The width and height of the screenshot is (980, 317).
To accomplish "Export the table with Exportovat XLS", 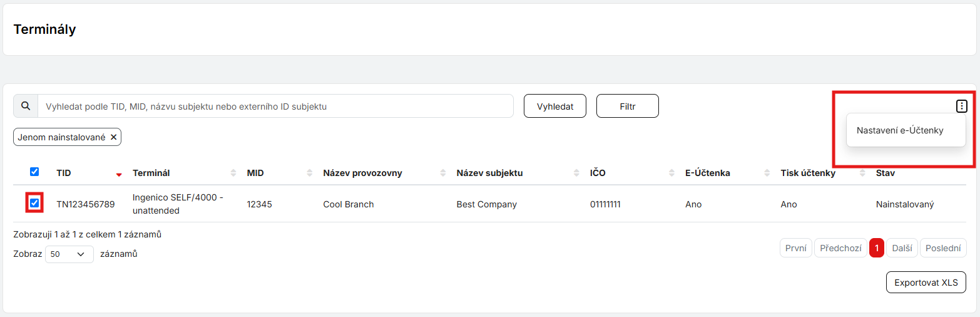I will coord(926,283).
